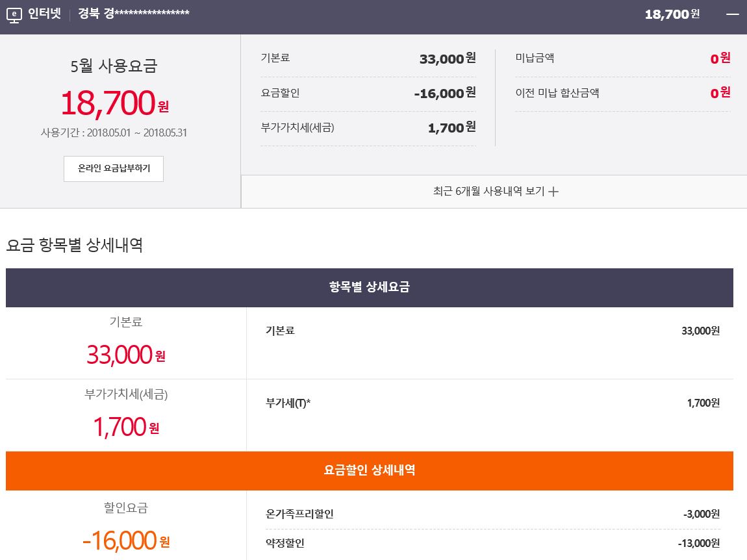The height and width of the screenshot is (560, 747).
Task: Click the 항목별 상세요금 dark header bar
Action: pos(369,287)
